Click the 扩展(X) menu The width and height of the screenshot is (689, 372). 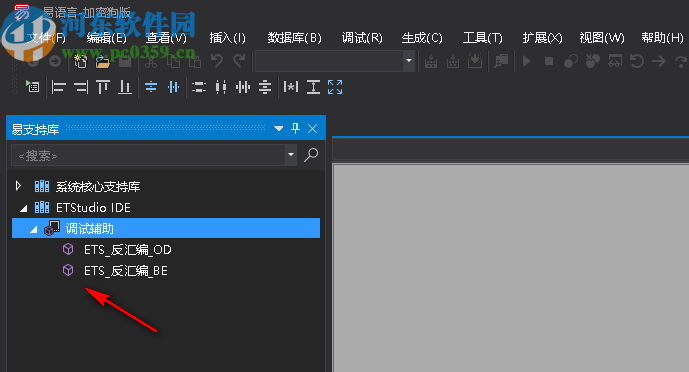542,38
